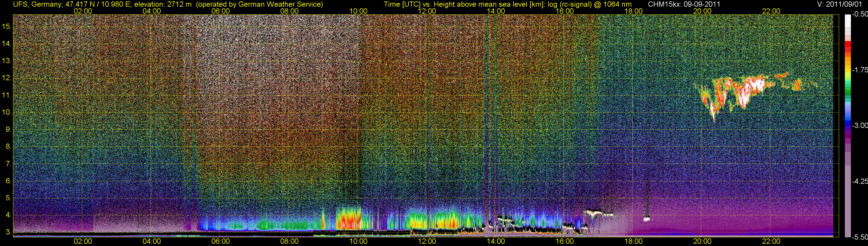Select the "-1.75" color scale value
The width and height of the screenshot is (868, 246).
[860, 70]
